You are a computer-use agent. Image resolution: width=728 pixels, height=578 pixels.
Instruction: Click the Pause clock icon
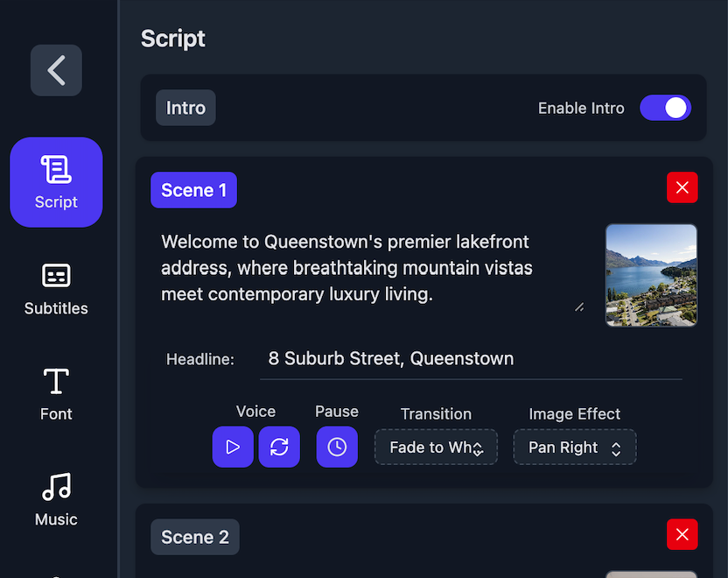[x=337, y=448]
